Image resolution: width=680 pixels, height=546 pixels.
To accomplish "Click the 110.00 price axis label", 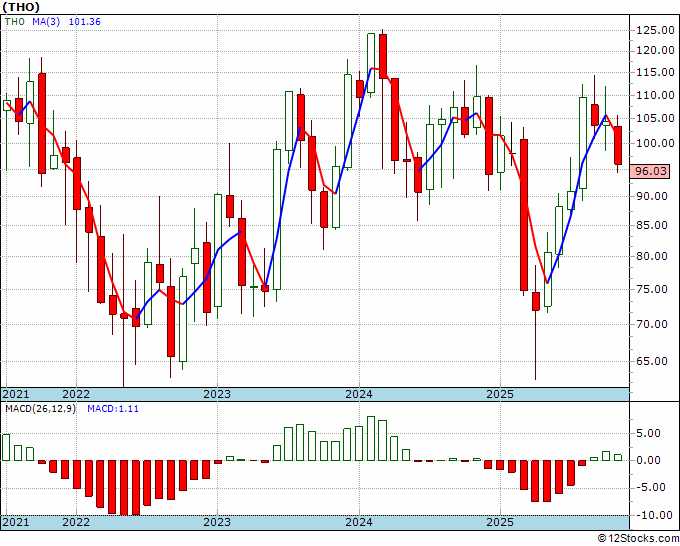I will coord(655,95).
